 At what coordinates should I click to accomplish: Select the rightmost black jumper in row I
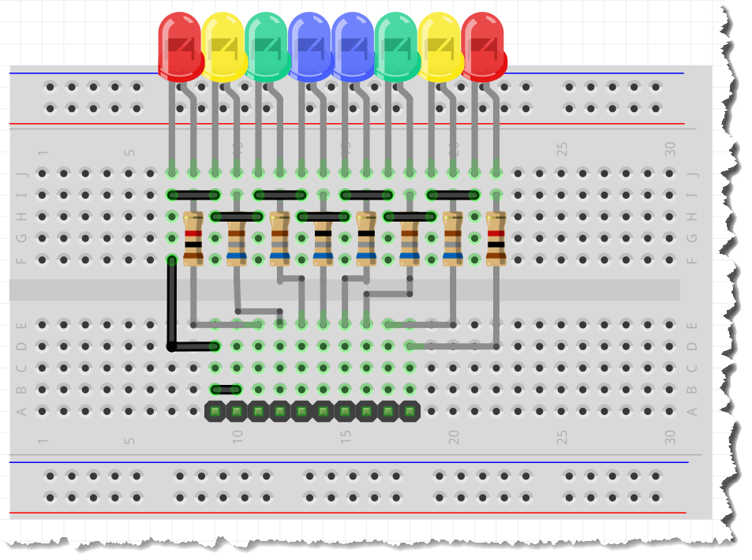pyautogui.click(x=453, y=194)
